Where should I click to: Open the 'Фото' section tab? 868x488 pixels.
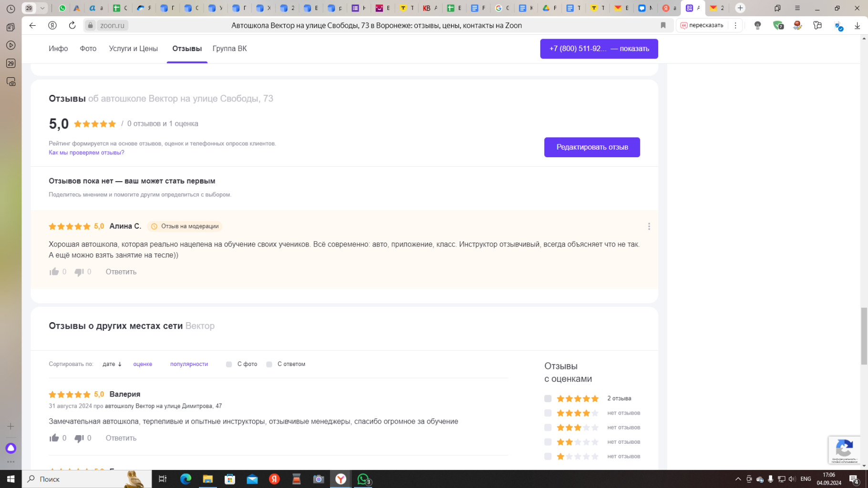click(88, 49)
